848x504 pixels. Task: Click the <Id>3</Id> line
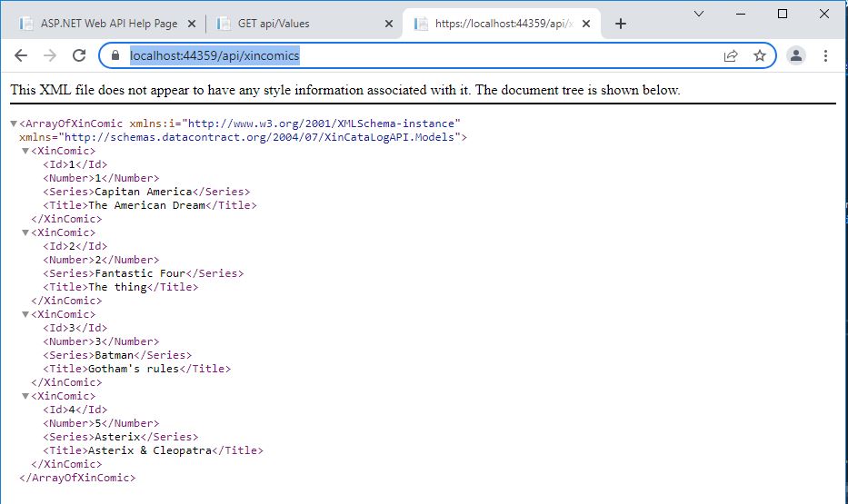click(x=75, y=328)
